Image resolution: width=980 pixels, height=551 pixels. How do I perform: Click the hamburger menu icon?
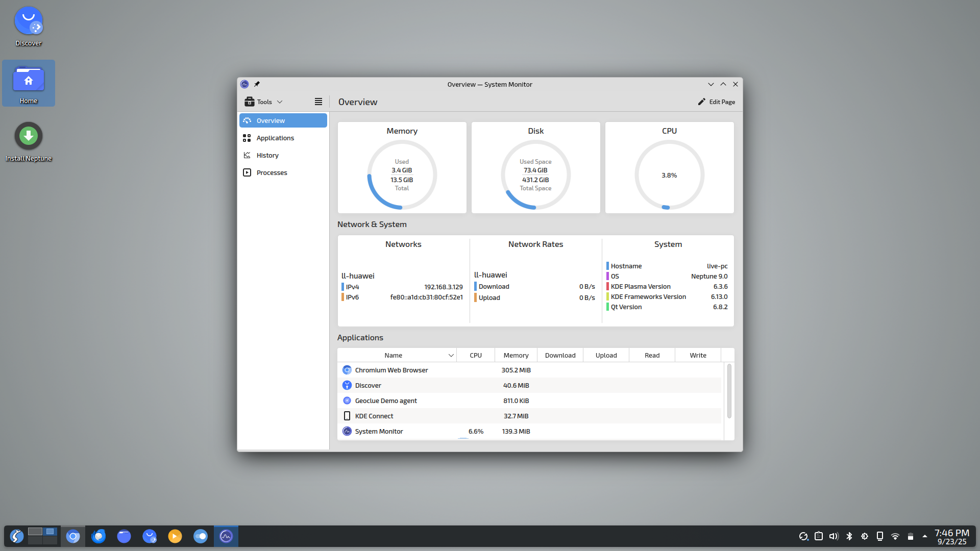pyautogui.click(x=318, y=102)
